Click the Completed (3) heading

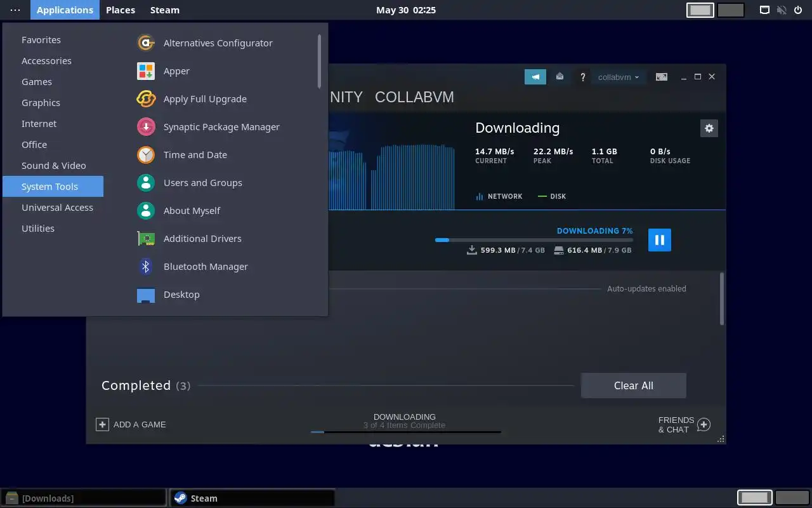146,385
